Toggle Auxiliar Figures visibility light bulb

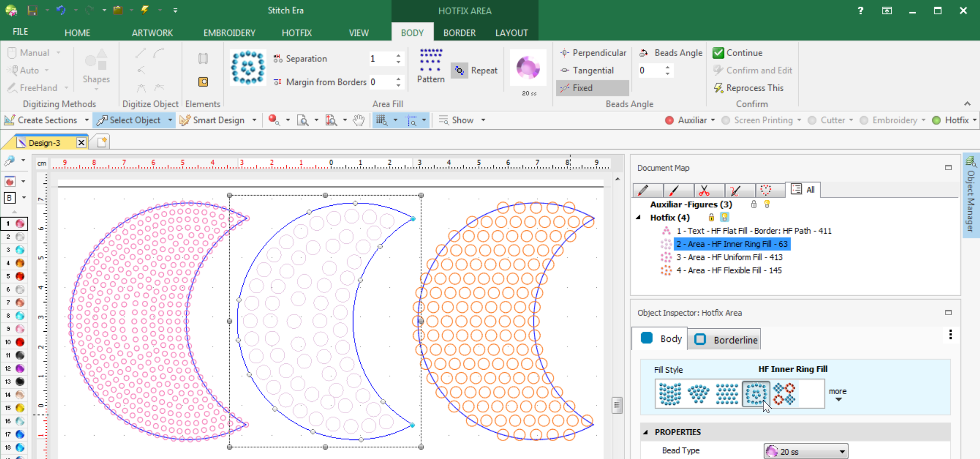pos(767,204)
